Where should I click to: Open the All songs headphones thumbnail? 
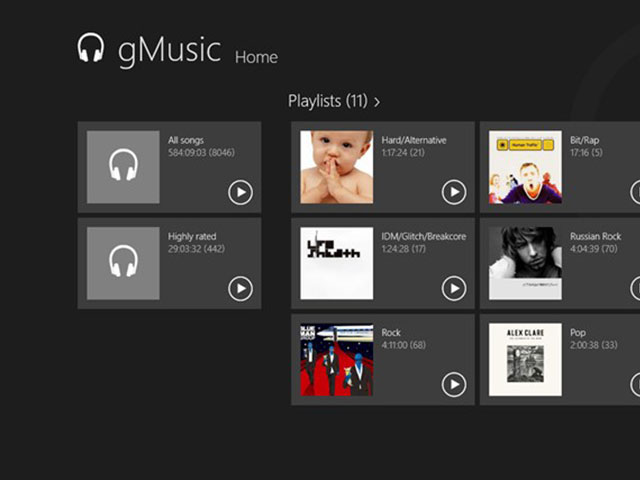click(123, 167)
